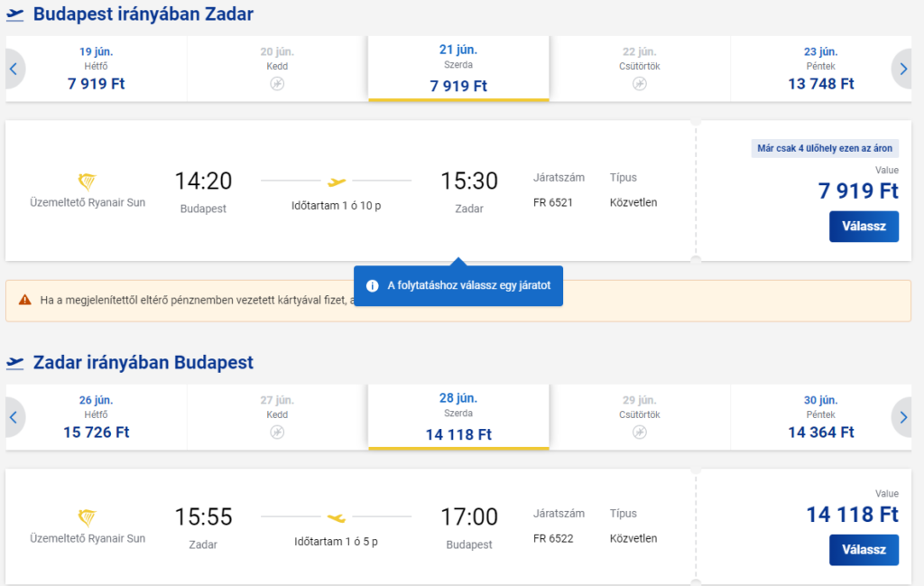Click the orange warning triangle icon
The height and width of the screenshot is (586, 924).
(24, 300)
